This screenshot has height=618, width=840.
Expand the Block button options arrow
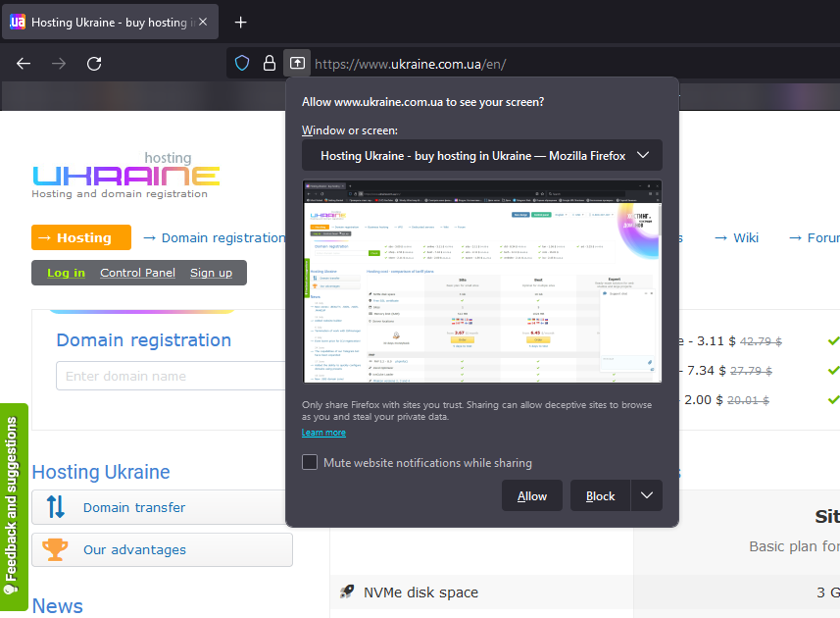click(647, 495)
